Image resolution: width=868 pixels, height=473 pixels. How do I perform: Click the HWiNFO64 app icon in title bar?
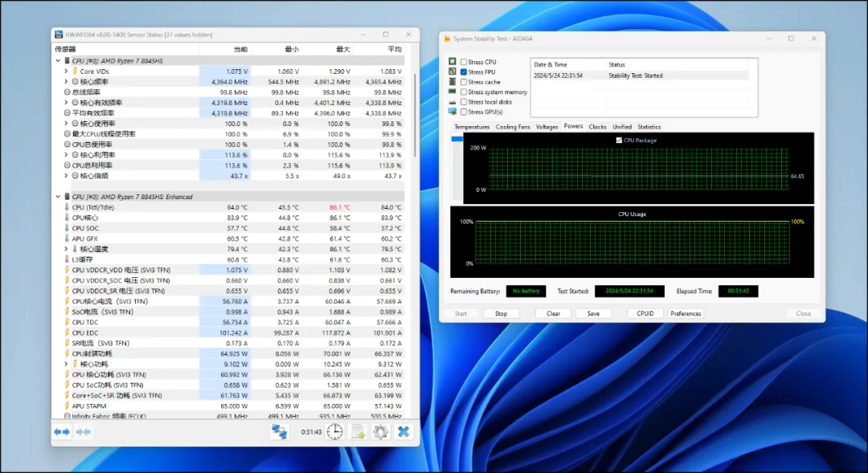point(59,35)
